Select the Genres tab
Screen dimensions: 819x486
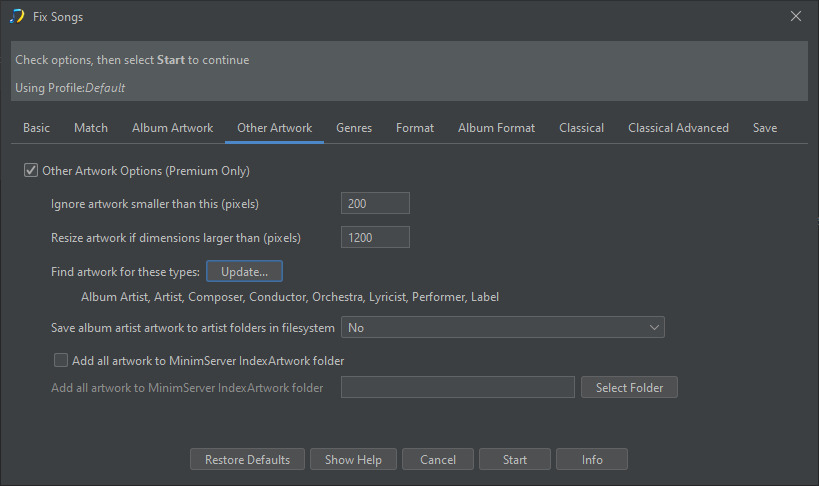pos(354,128)
